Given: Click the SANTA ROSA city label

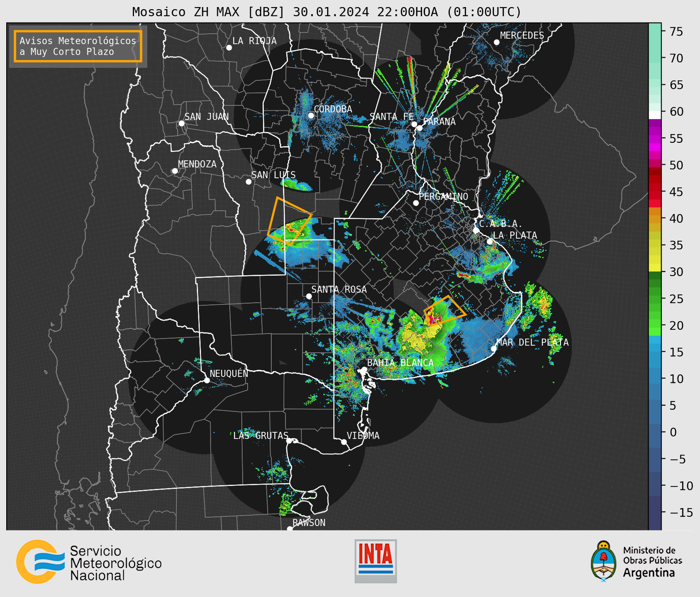Looking at the screenshot, I should (339, 289).
